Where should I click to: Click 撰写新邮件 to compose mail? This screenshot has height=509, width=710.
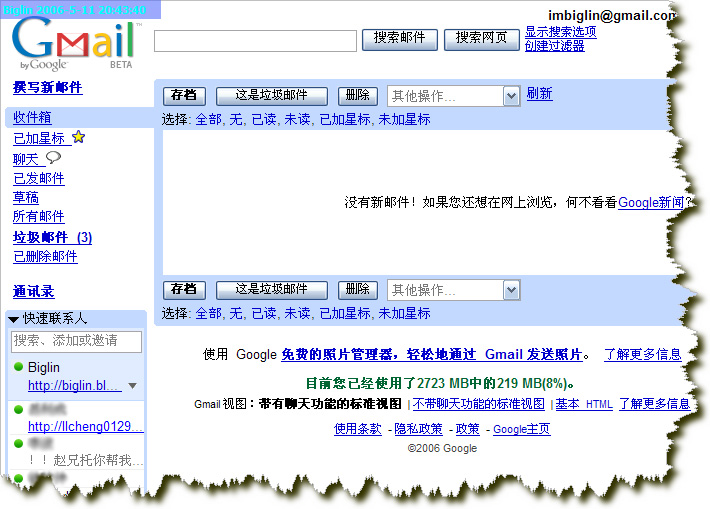point(47,88)
